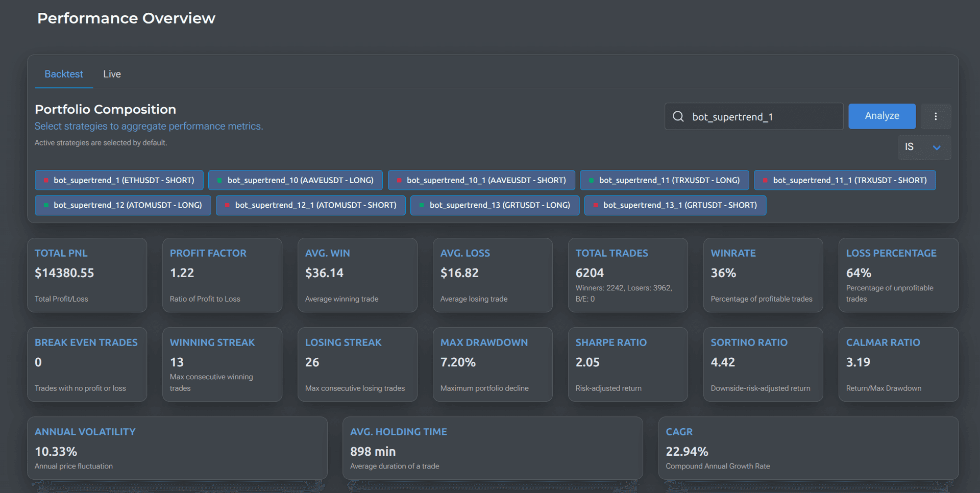Toggle bot_supertrend_10_1 (AAVEUSDT - SHORT) strategy
The image size is (980, 493).
[481, 180]
